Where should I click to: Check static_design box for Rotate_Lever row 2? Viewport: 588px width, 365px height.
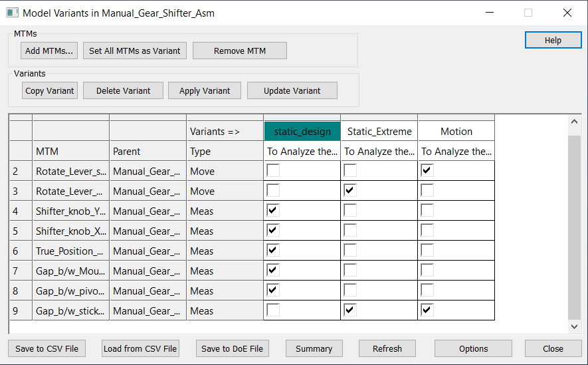pyautogui.click(x=273, y=171)
